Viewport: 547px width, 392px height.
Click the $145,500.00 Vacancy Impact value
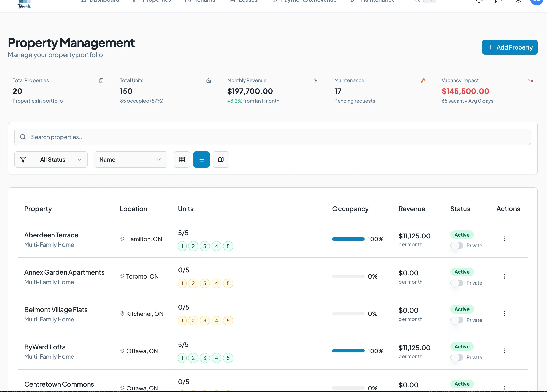point(465,91)
